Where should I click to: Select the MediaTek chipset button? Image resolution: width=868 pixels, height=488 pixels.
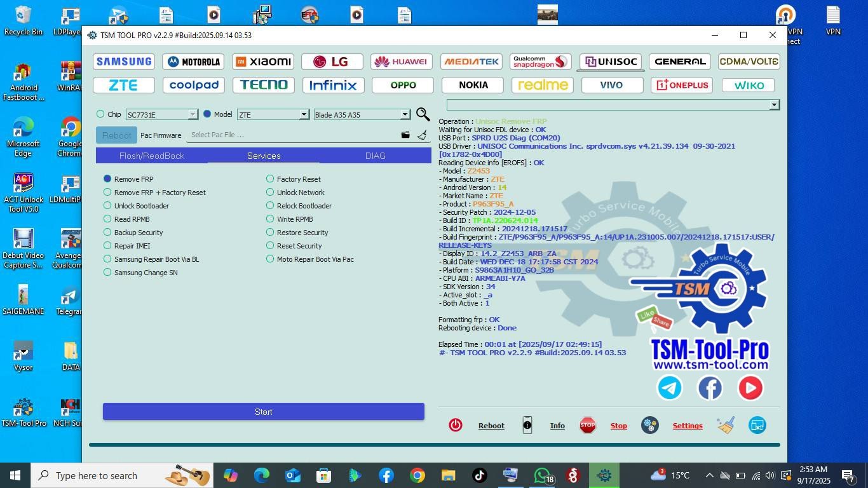pyautogui.click(x=471, y=62)
